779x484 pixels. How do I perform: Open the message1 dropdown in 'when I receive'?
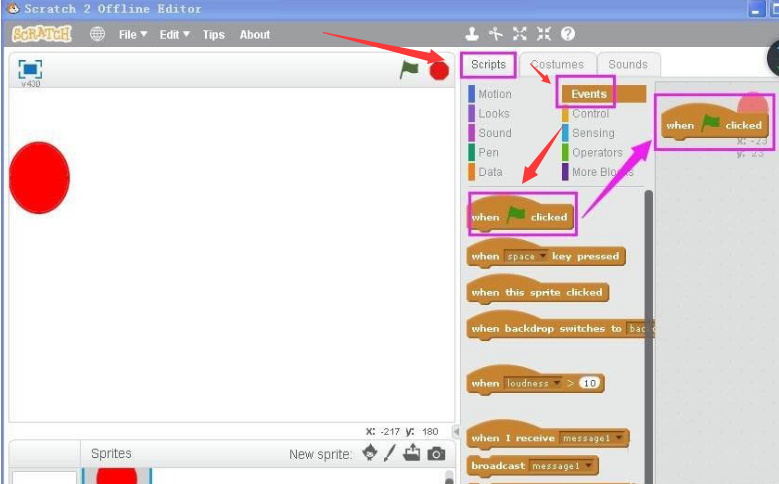pyautogui.click(x=592, y=438)
